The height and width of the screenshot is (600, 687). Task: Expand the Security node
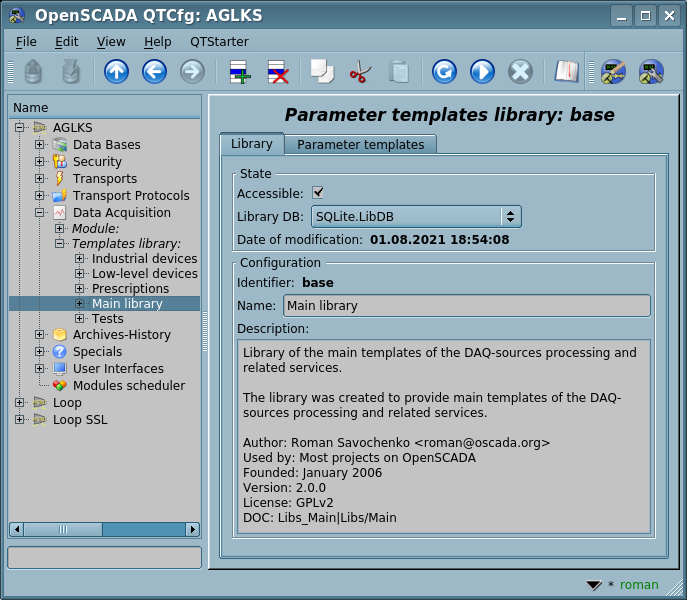click(x=39, y=162)
